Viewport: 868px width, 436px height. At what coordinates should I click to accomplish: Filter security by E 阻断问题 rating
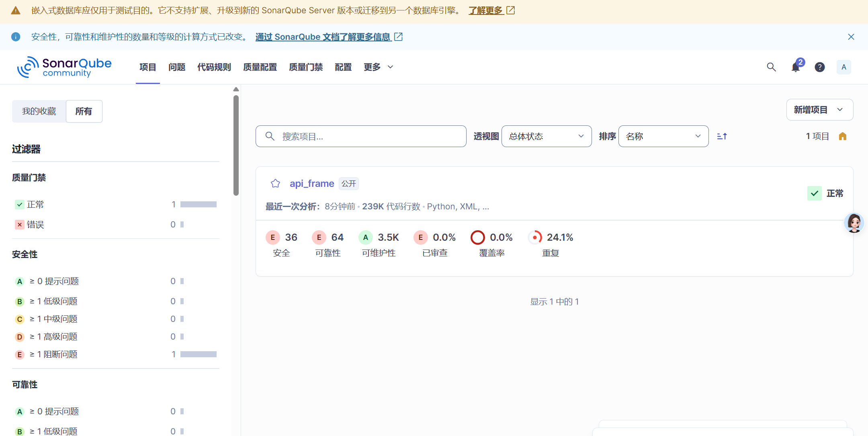click(53, 354)
